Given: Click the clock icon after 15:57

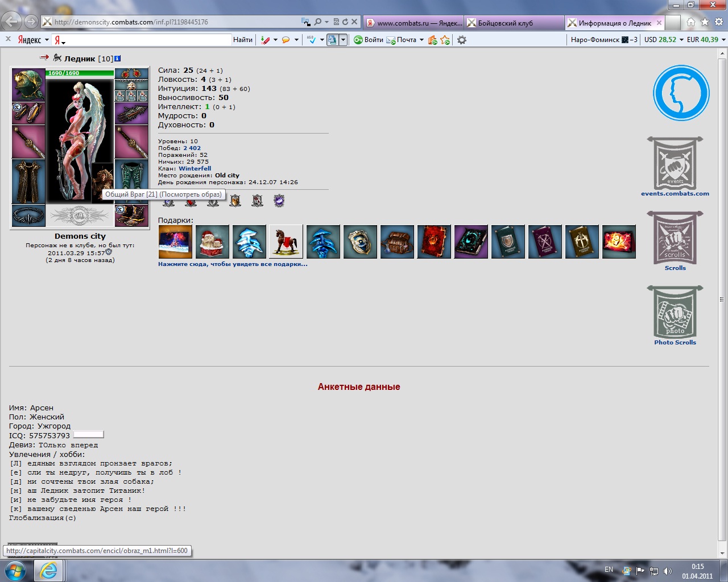Looking at the screenshot, I should pos(109,252).
